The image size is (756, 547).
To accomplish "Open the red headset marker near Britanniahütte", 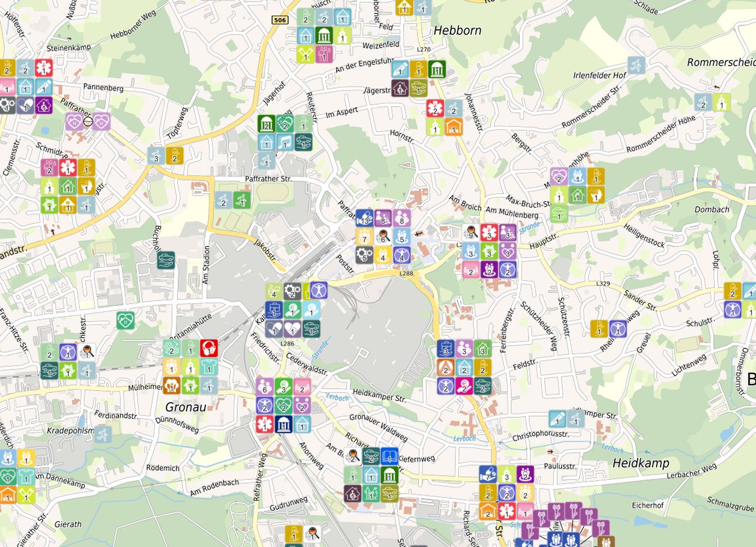I will (208, 348).
